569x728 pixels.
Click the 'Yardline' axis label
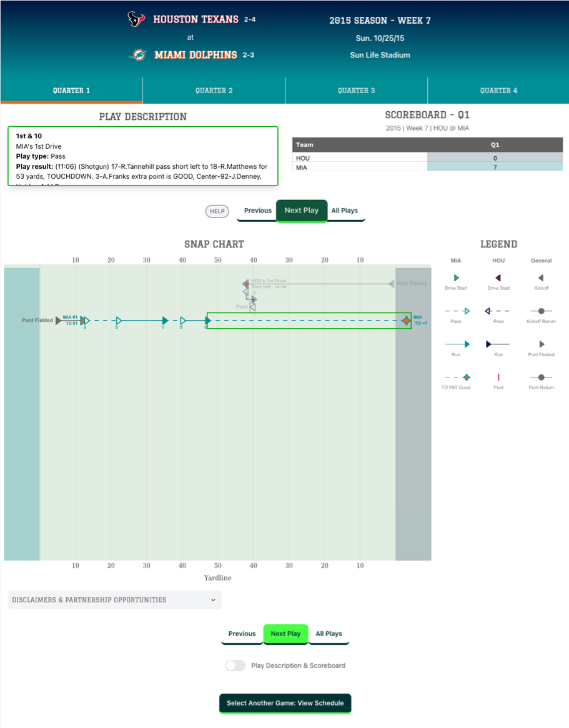coord(217,577)
